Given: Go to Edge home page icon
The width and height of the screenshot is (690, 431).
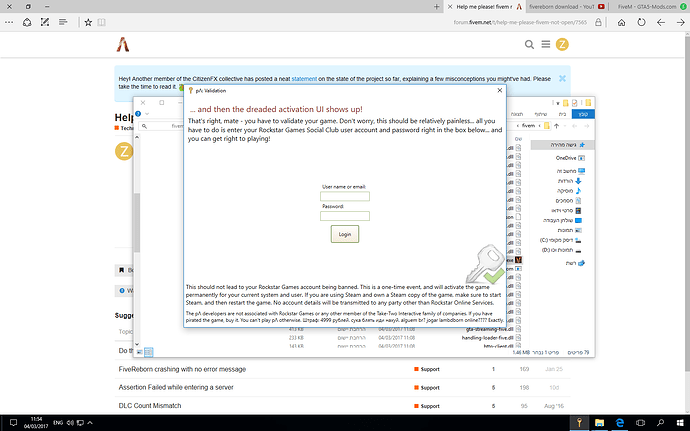Looking at the screenshot, I should pos(621,22).
